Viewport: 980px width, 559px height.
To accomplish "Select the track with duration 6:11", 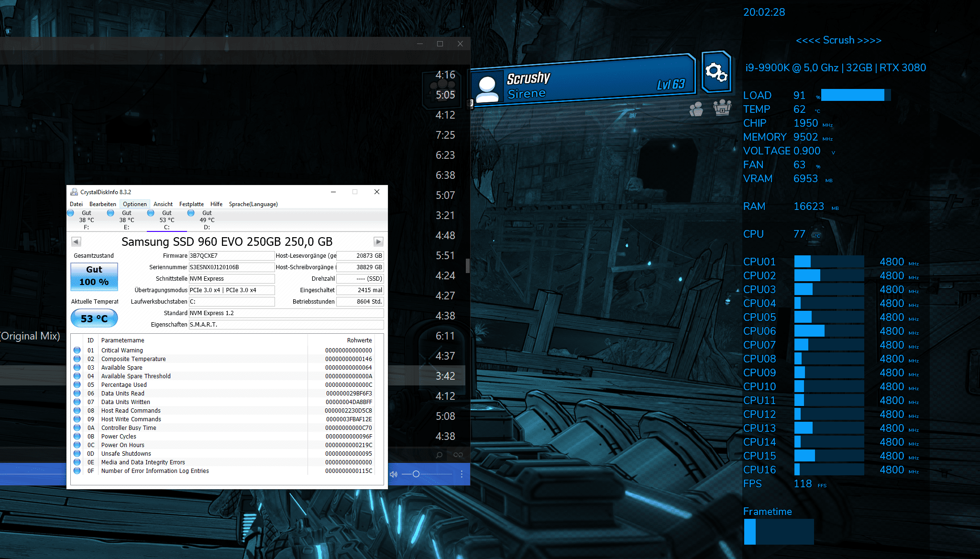I will 445,336.
